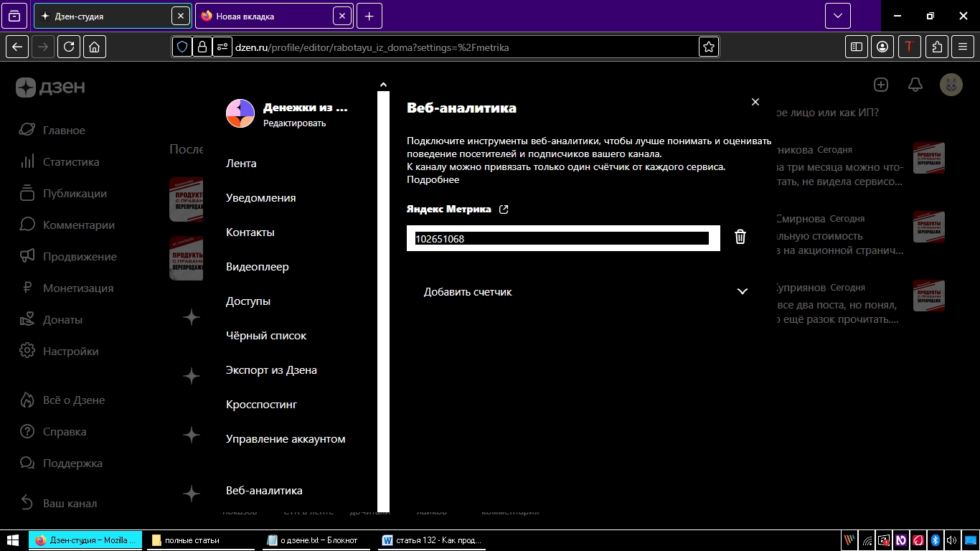Open volume icon in system tray
Viewport: 980px width, 551px height.
click(952, 540)
